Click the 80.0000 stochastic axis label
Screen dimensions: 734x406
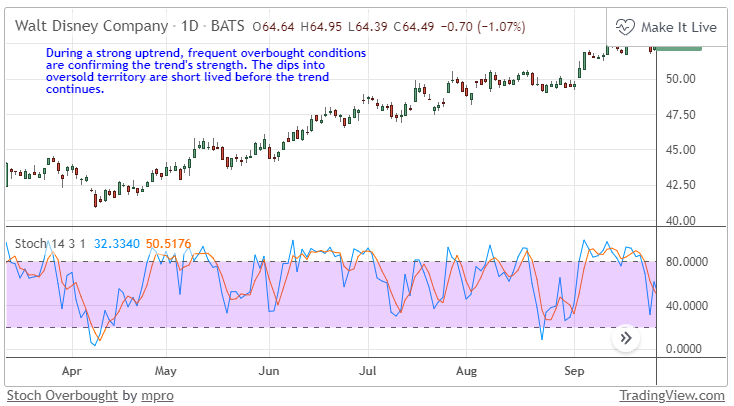click(x=687, y=262)
